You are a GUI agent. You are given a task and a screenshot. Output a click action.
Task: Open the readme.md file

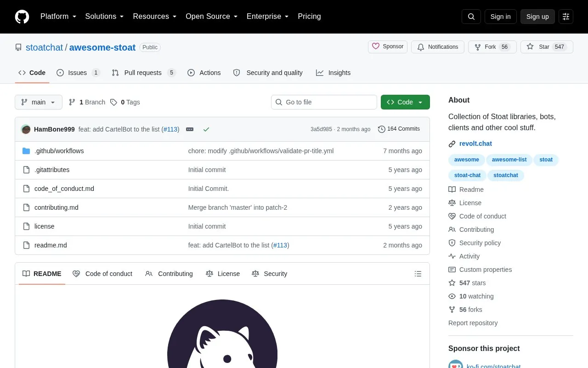[51, 245]
